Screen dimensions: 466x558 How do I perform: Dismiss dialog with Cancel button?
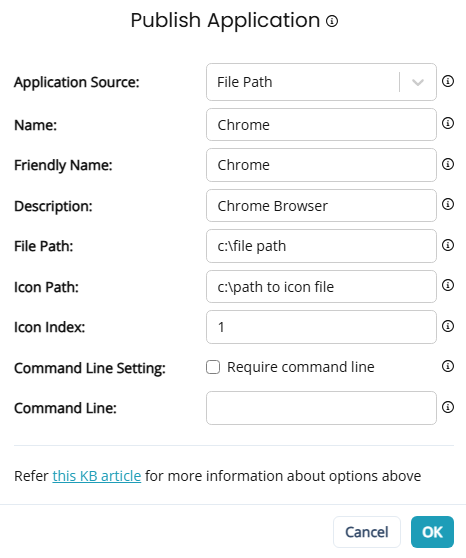[x=367, y=532]
